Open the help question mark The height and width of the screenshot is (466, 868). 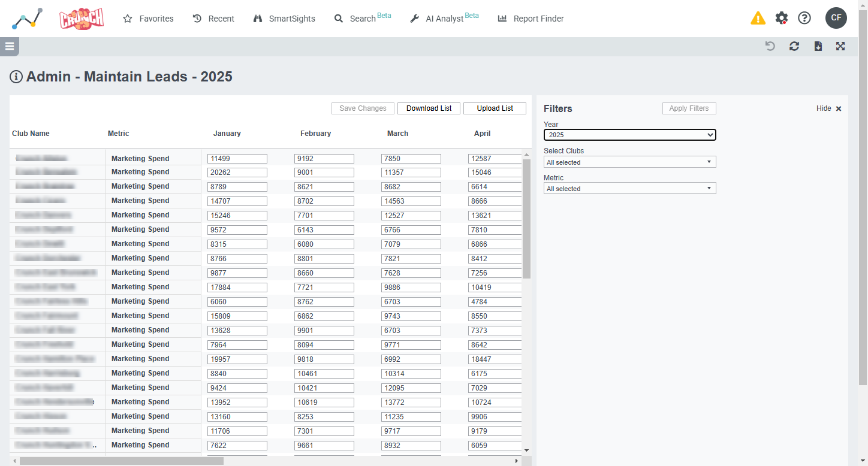point(804,18)
